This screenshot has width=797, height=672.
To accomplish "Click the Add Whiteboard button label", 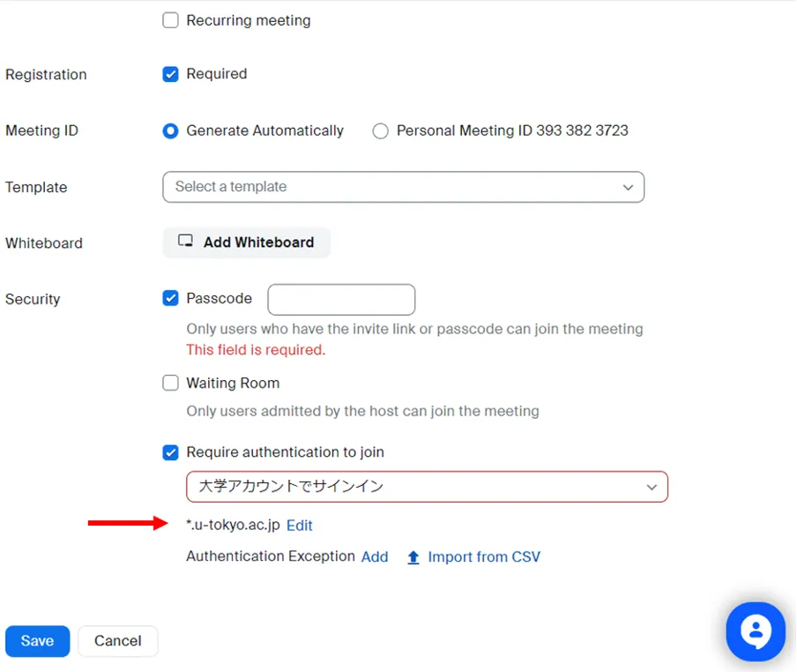I will (258, 243).
